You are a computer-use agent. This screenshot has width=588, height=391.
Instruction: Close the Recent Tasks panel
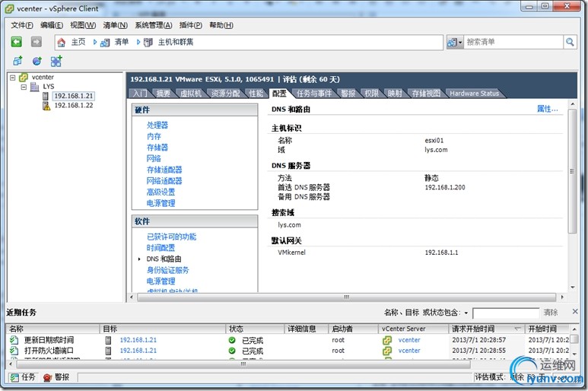(x=575, y=312)
